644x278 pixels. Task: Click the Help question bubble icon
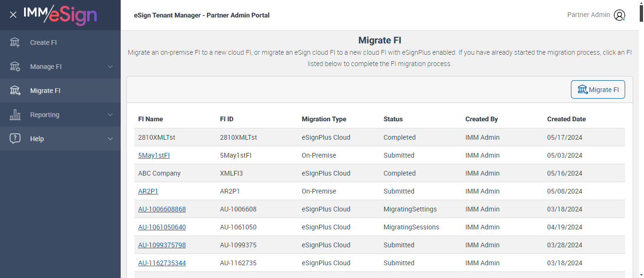click(15, 139)
